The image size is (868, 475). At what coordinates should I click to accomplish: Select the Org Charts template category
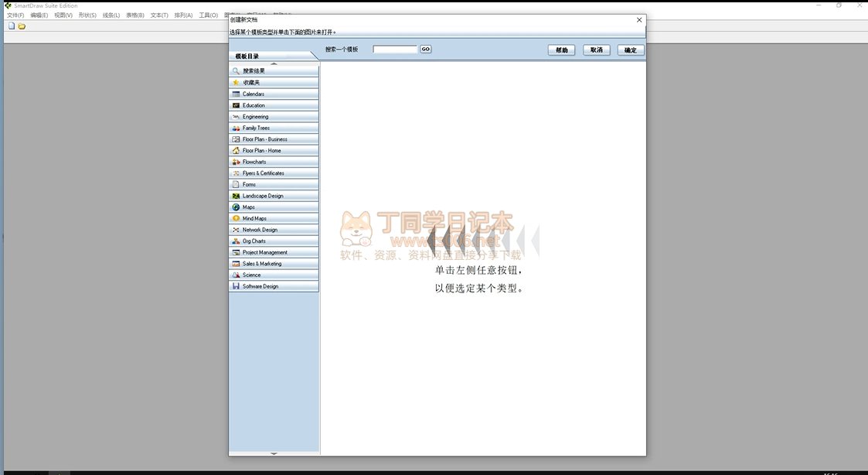(274, 241)
